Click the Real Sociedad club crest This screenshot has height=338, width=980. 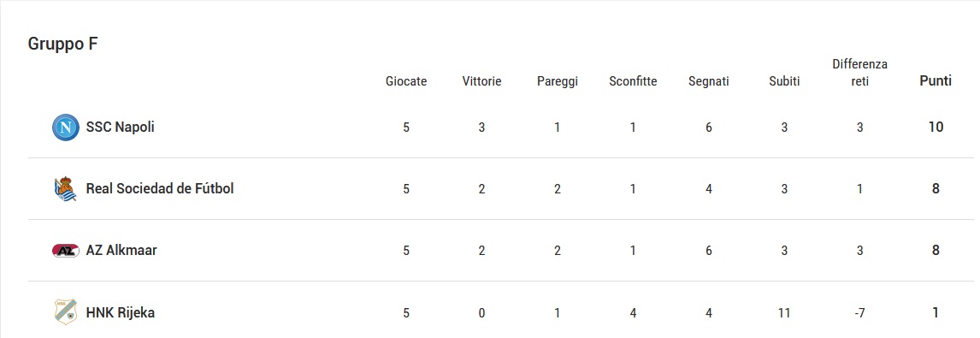(66, 189)
